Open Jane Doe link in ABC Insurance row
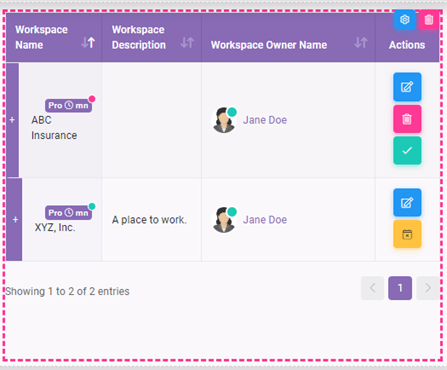 click(265, 120)
